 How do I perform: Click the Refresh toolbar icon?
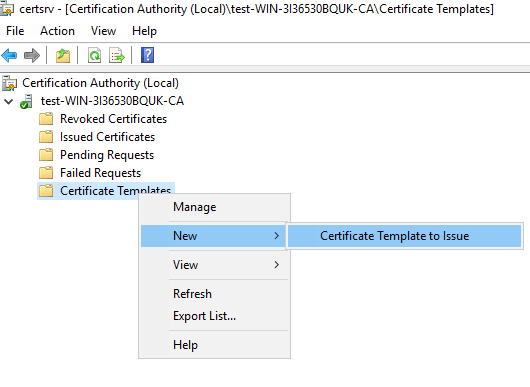94,55
